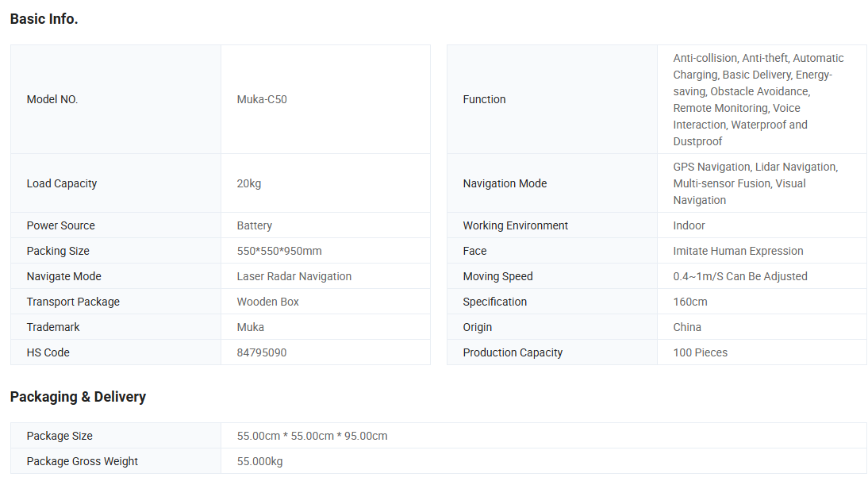Click the Basic Info. heading
Image resolution: width=868 pixels, height=485 pixels.
(44, 19)
